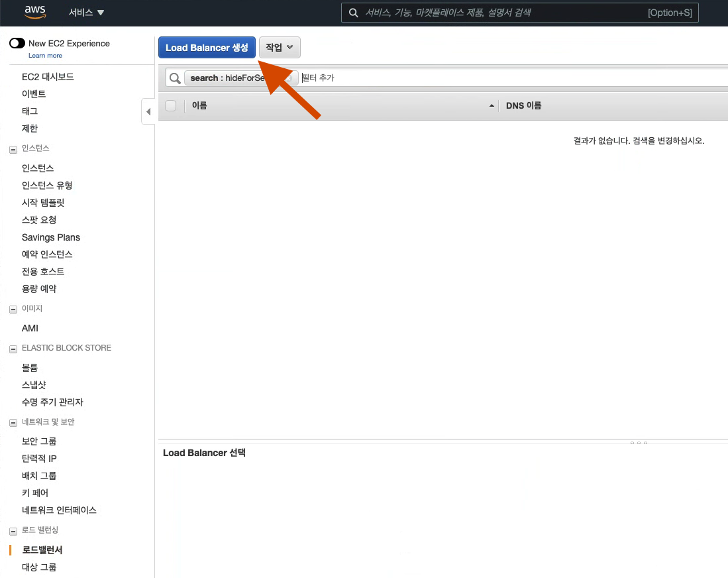Image resolution: width=728 pixels, height=578 pixels.
Task: Click the Load Balancer 생성 button
Action: coord(207,47)
